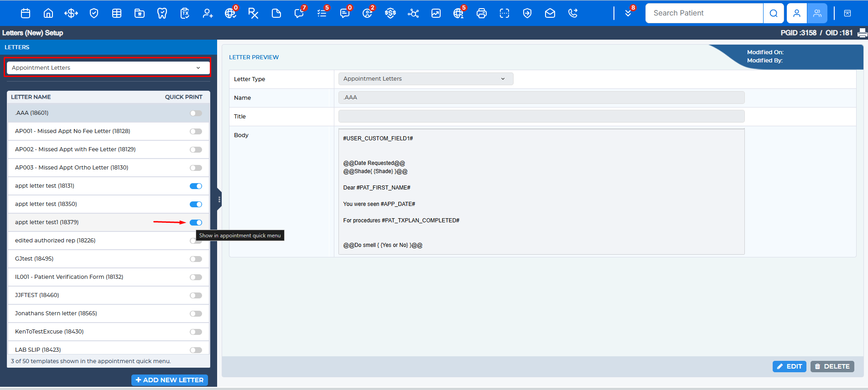Turn off quick print for appt letter test (18131)
868x390 pixels.
tap(196, 186)
